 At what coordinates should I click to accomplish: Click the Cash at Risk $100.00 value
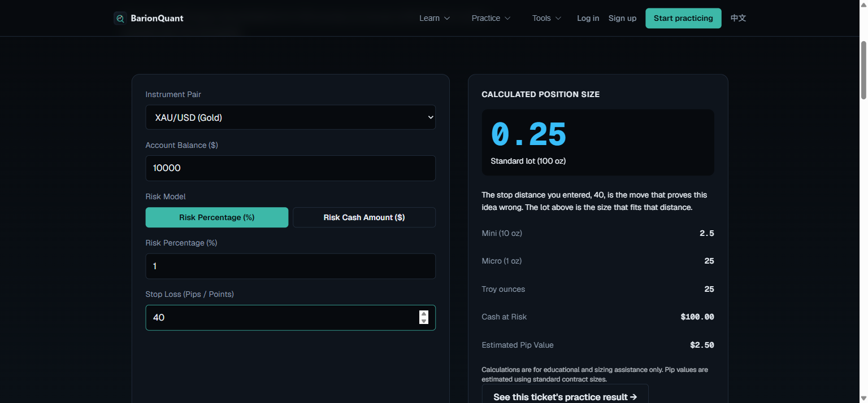[697, 317]
